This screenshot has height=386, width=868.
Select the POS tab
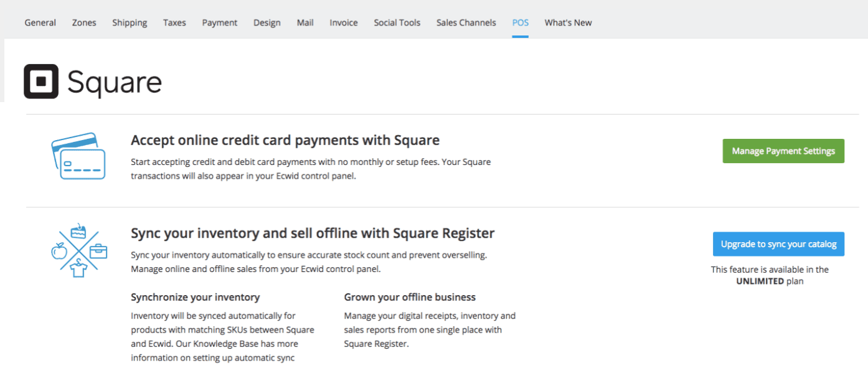(521, 22)
